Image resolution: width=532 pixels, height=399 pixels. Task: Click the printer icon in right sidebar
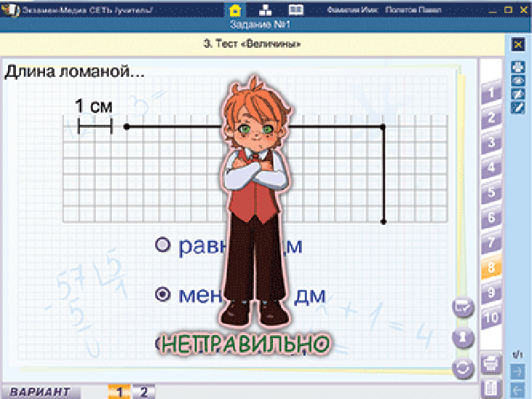tap(518, 67)
